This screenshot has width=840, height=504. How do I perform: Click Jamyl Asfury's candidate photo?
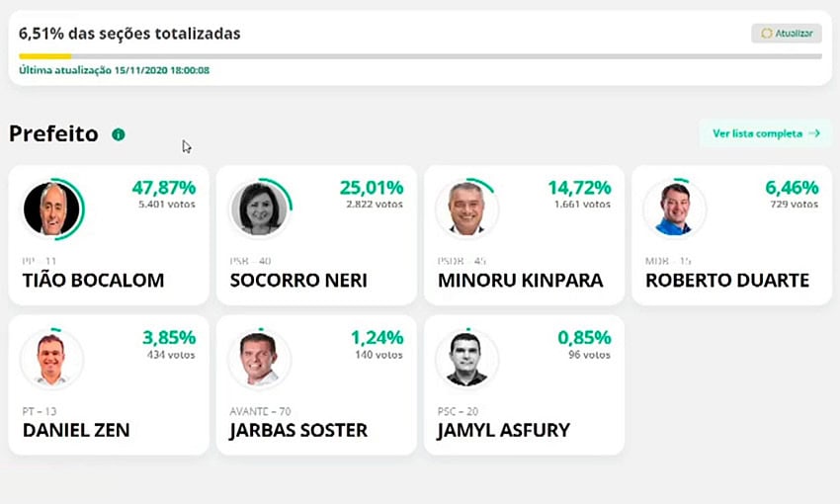pyautogui.click(x=466, y=359)
